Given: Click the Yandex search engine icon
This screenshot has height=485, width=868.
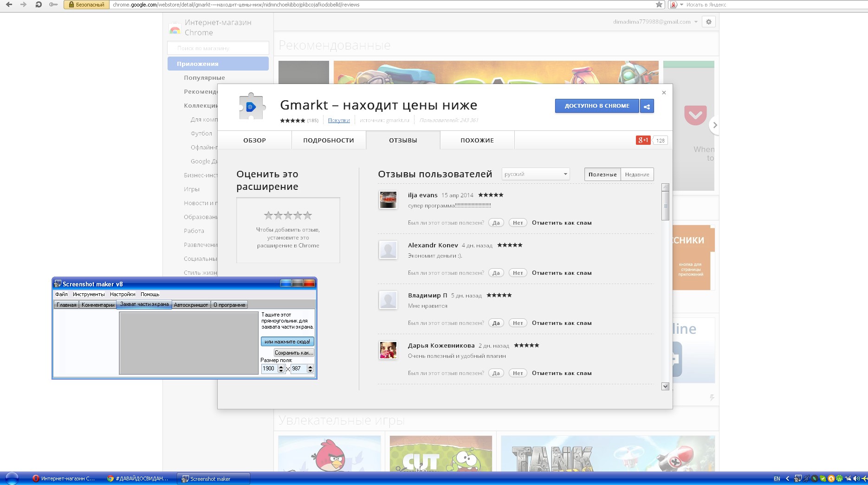Looking at the screenshot, I should click(673, 5).
